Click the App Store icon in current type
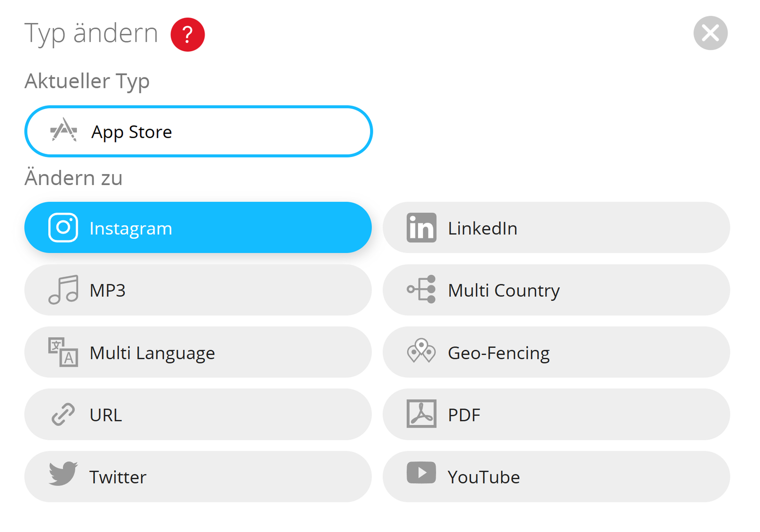Image resolution: width=760 pixels, height=532 pixels. pyautogui.click(x=64, y=131)
